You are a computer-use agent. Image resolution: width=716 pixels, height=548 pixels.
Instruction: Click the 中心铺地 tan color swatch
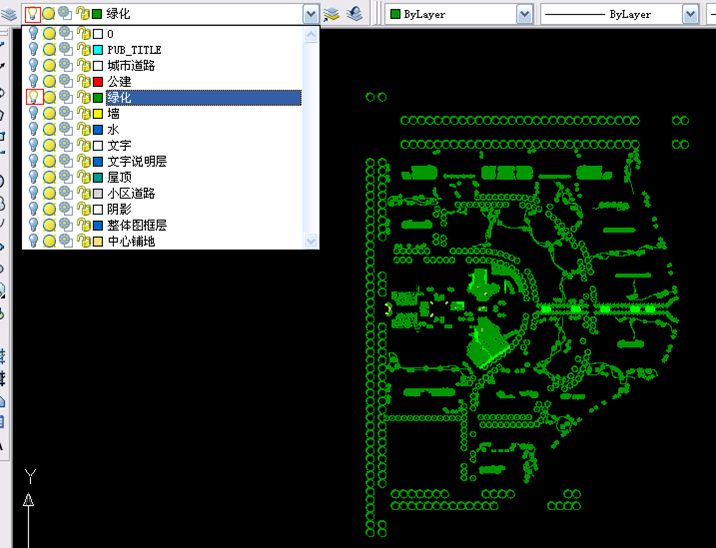[x=98, y=242]
